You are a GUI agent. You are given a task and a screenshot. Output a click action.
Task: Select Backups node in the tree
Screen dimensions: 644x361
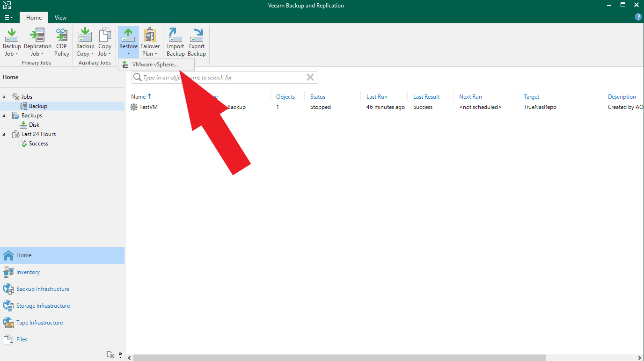[x=32, y=116]
